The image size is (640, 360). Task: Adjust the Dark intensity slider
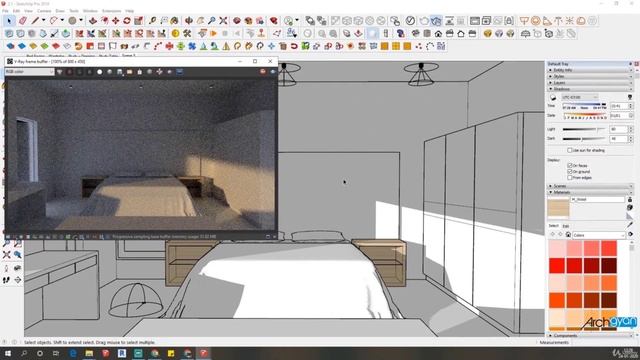(584, 139)
